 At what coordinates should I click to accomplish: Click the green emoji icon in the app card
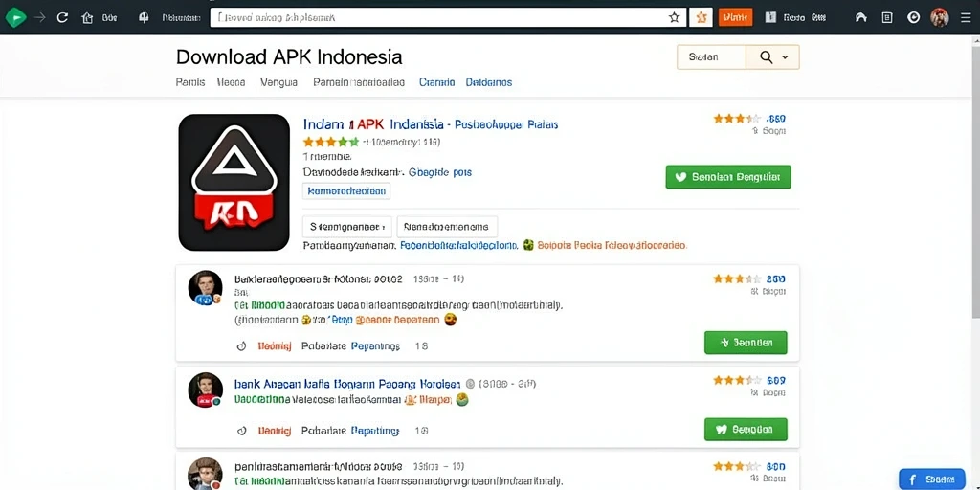(x=528, y=245)
